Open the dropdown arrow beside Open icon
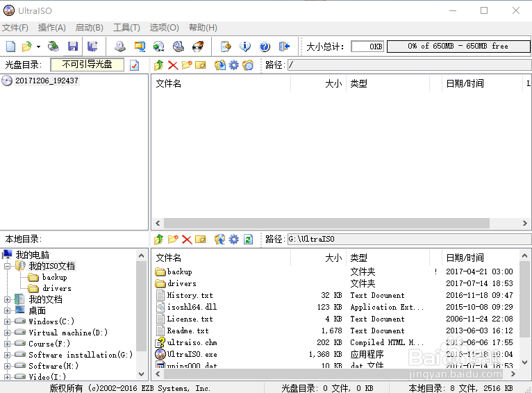Image resolution: width=532 pixels, height=393 pixels. (x=38, y=47)
